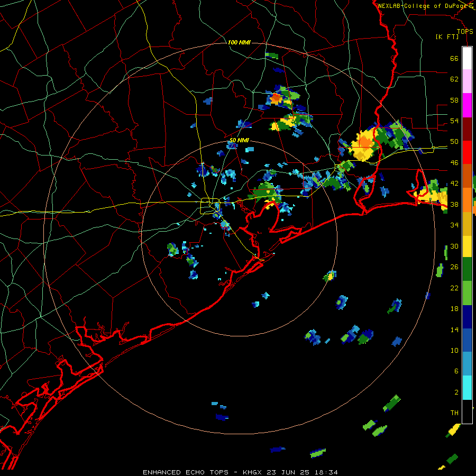Click the Enhanced Echo Tops KHGX caption

coord(240,472)
